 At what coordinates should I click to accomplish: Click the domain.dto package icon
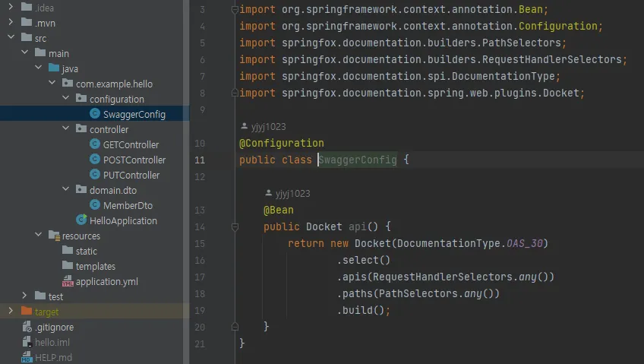pyautogui.click(x=81, y=189)
